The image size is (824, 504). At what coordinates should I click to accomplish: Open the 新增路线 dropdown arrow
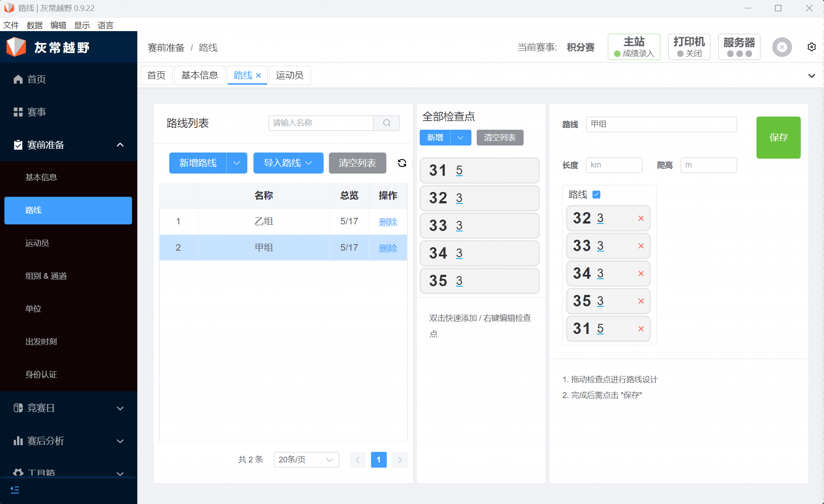click(237, 163)
